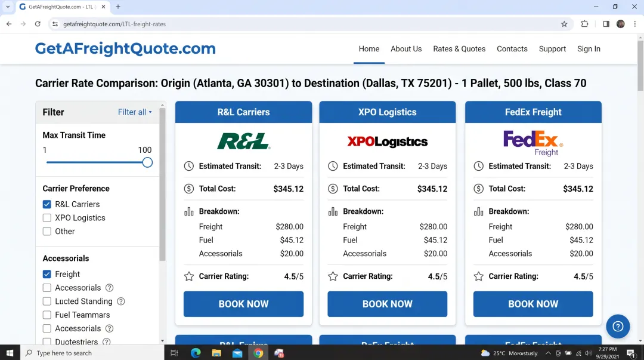644x360 pixels.
Task: Expand the Filter all dropdown
Action: coord(135,112)
